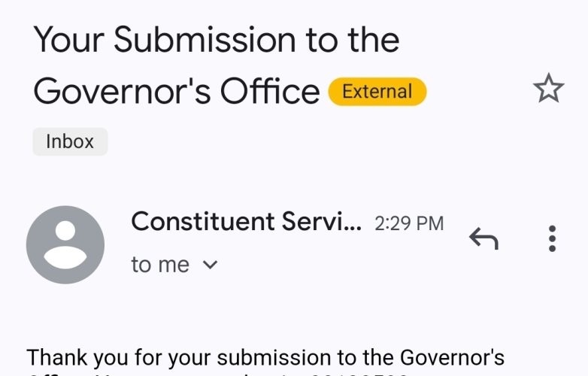Tap the gray sender avatar icon
This screenshot has width=588, height=376.
point(65,245)
